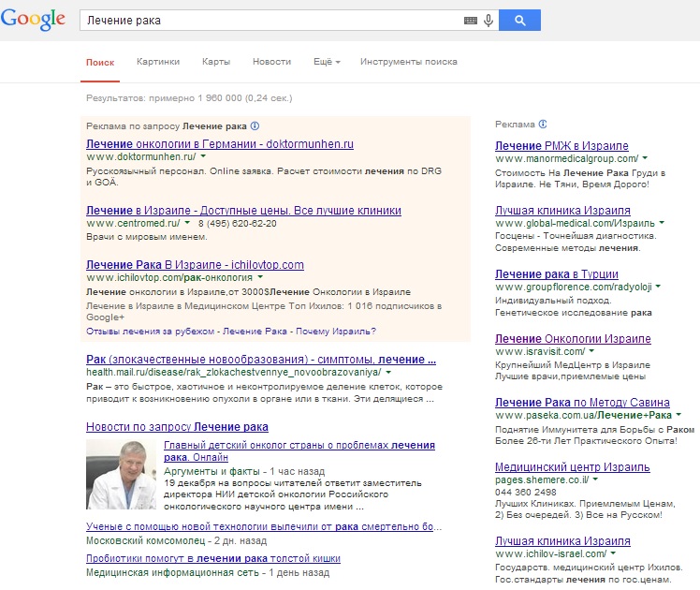Click the 'Результатов: примерно 1 960 000' text

pos(189,97)
